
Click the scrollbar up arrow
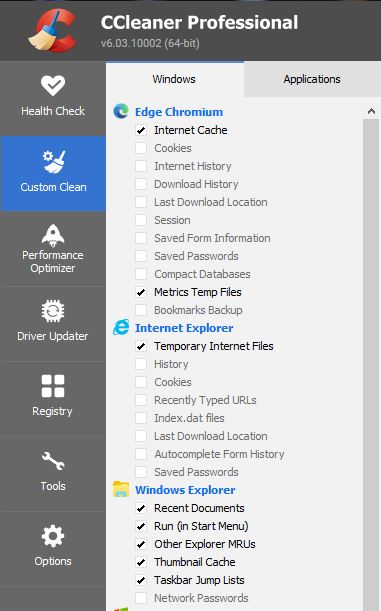[x=371, y=111]
